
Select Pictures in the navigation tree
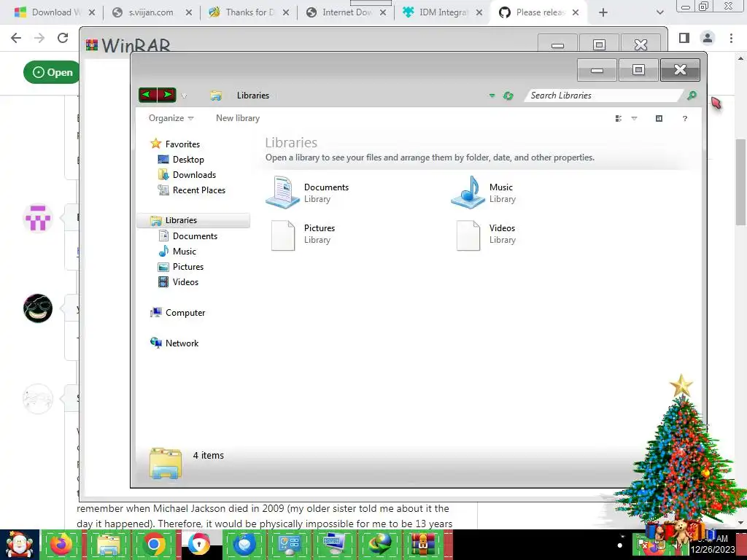tap(181, 267)
